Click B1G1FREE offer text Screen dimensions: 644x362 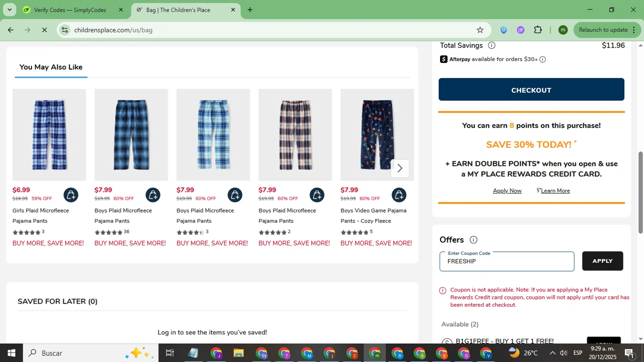tap(504, 341)
